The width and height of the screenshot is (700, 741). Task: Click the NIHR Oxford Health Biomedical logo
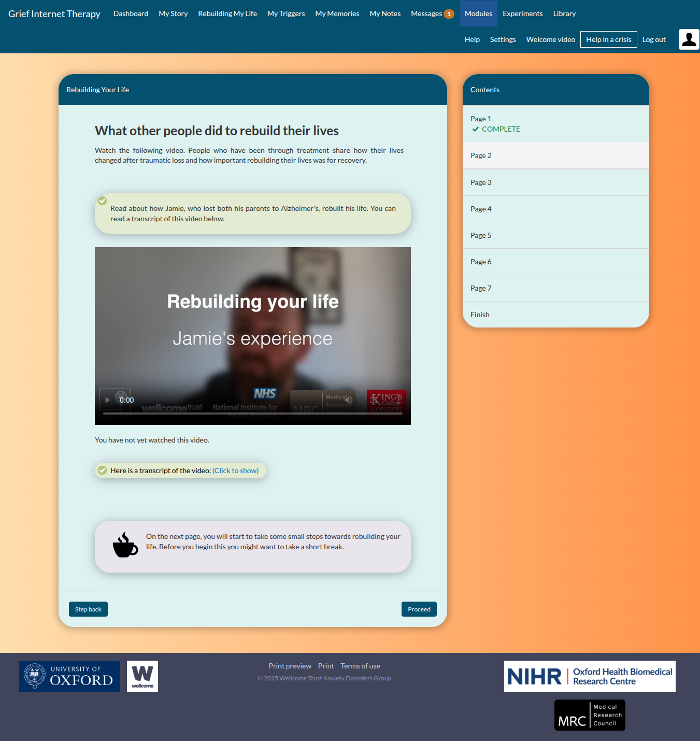(x=590, y=676)
